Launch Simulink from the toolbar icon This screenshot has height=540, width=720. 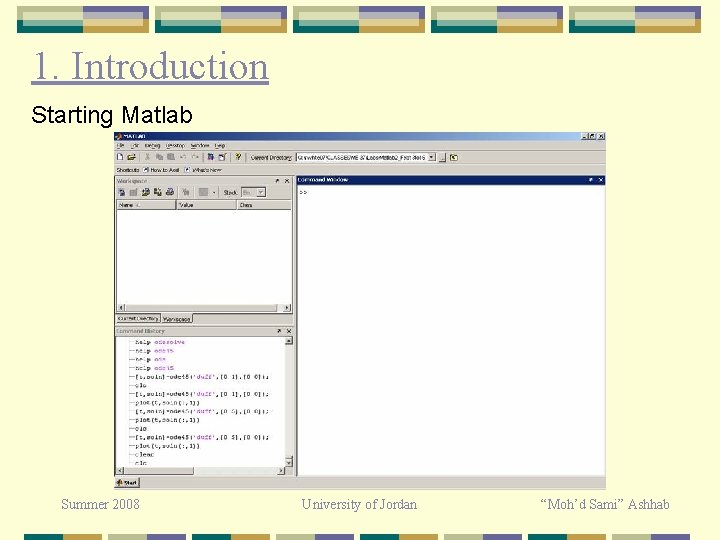[211, 157]
